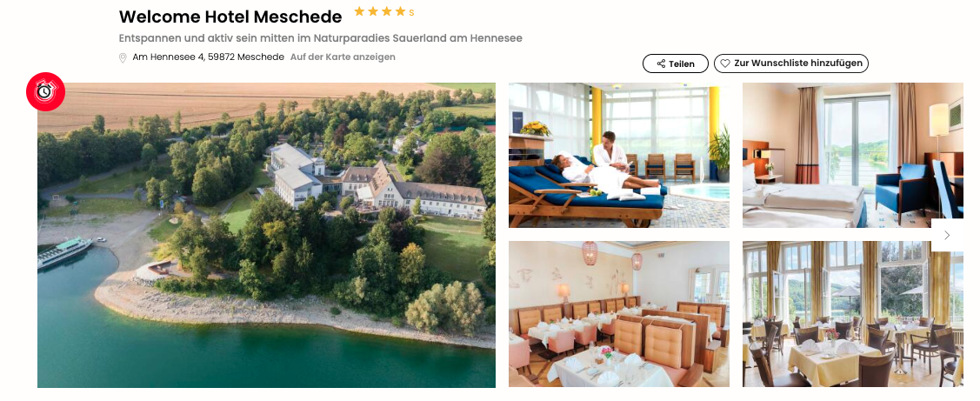Viewport: 980px width, 401px height.
Task: Open the large aerial hotel lake photo
Action: pos(266,235)
